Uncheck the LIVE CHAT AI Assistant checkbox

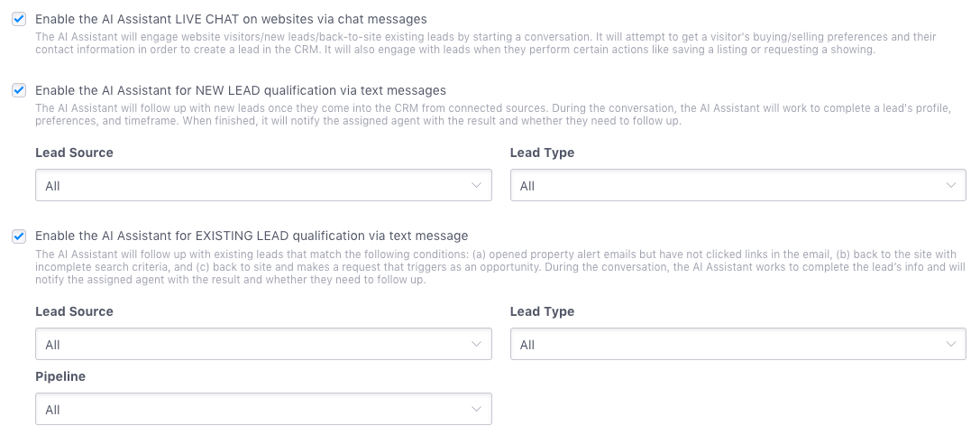(19, 18)
